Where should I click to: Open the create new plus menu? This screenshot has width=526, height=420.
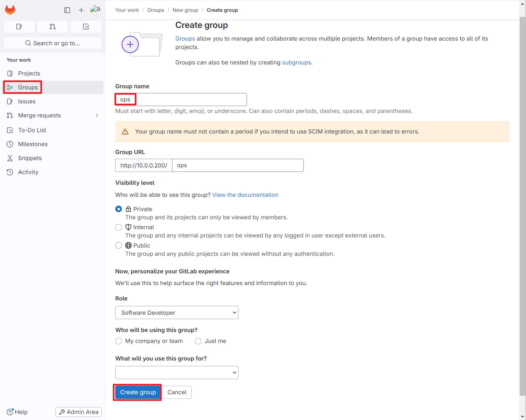(x=81, y=10)
